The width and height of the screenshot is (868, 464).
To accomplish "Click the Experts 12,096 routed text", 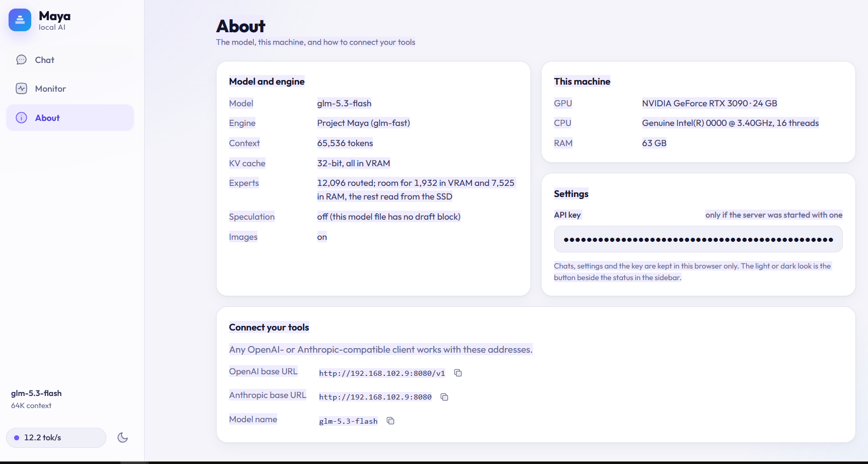I will click(416, 190).
